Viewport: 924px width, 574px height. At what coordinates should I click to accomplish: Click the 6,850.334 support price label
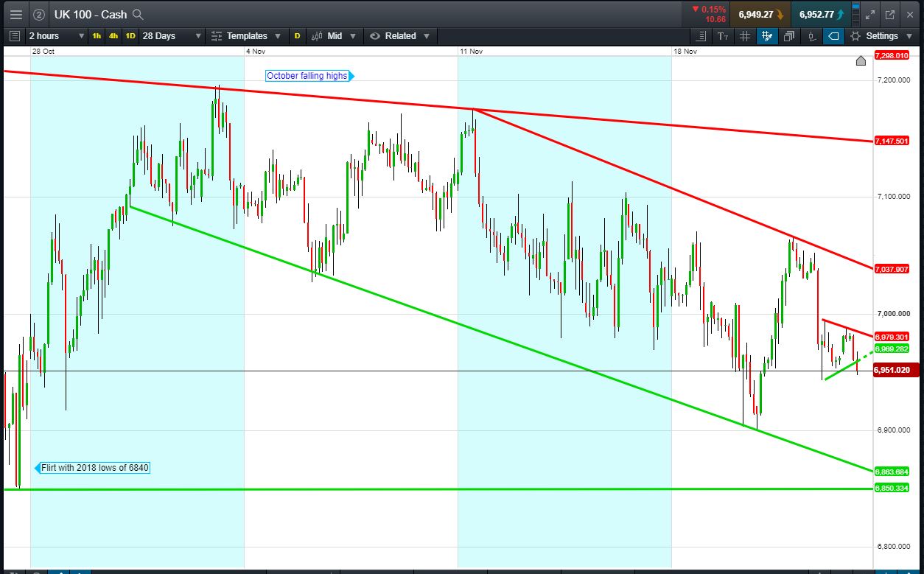click(x=891, y=488)
